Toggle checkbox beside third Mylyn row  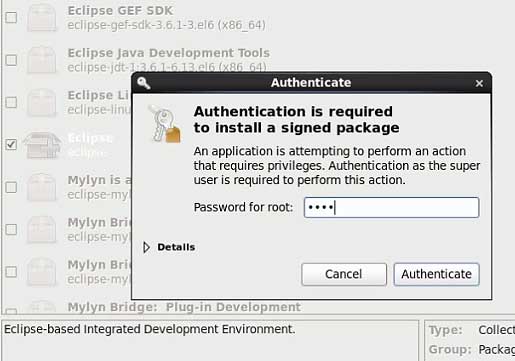(11, 272)
